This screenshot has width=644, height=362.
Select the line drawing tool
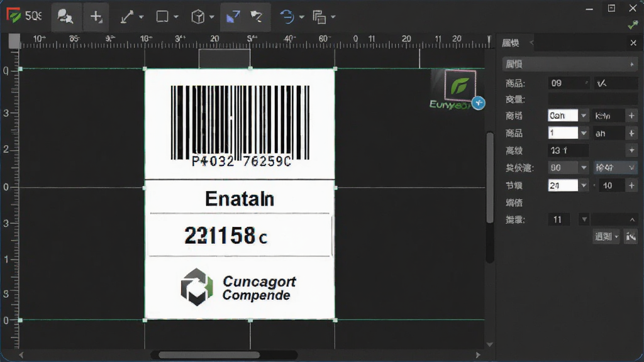tap(127, 17)
